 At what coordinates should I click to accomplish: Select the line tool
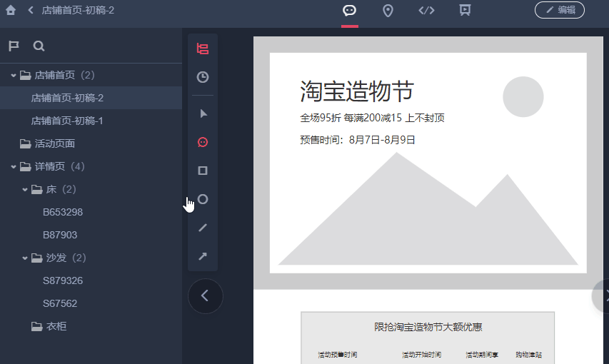pyautogui.click(x=203, y=228)
